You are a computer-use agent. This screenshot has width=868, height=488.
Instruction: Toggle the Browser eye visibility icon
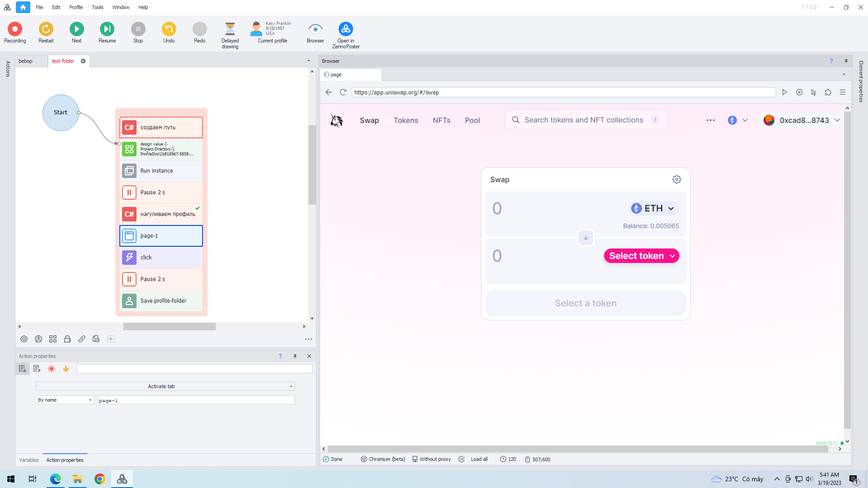315,29
